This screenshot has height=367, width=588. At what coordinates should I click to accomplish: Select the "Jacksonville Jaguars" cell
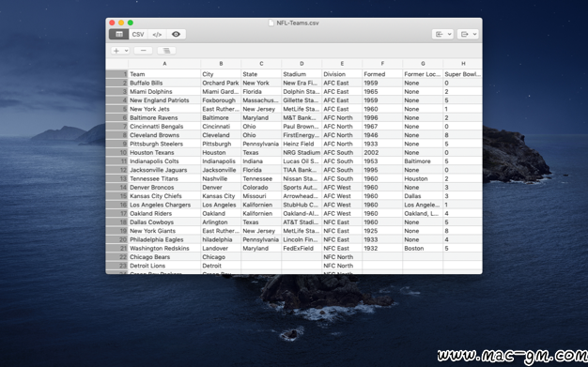pos(164,170)
